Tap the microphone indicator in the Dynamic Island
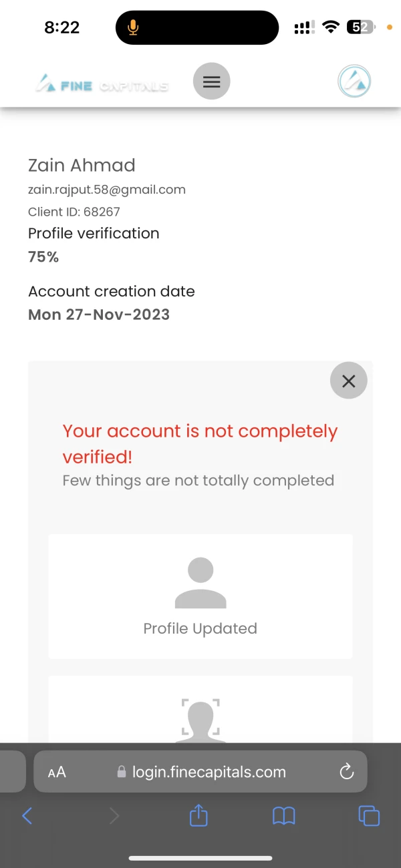This screenshot has width=401, height=868. (x=133, y=27)
